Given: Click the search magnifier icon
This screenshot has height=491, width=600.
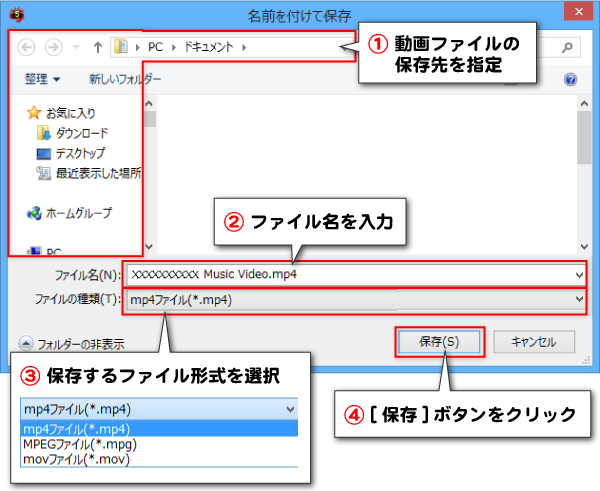Looking at the screenshot, I should (568, 46).
